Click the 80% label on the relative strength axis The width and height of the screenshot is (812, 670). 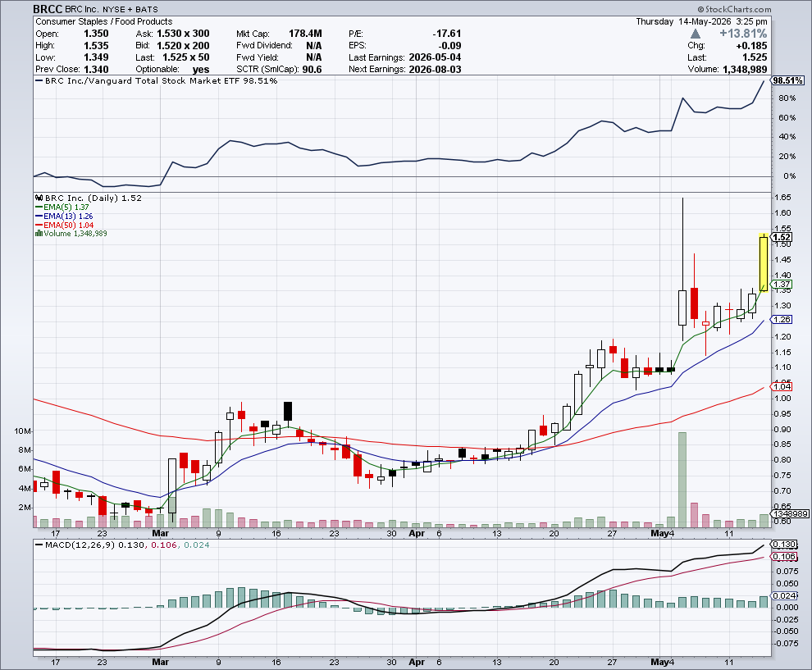pos(787,98)
